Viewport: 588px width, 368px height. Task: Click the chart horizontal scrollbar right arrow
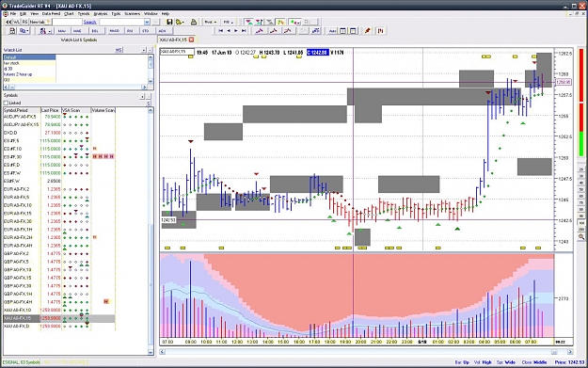click(570, 352)
